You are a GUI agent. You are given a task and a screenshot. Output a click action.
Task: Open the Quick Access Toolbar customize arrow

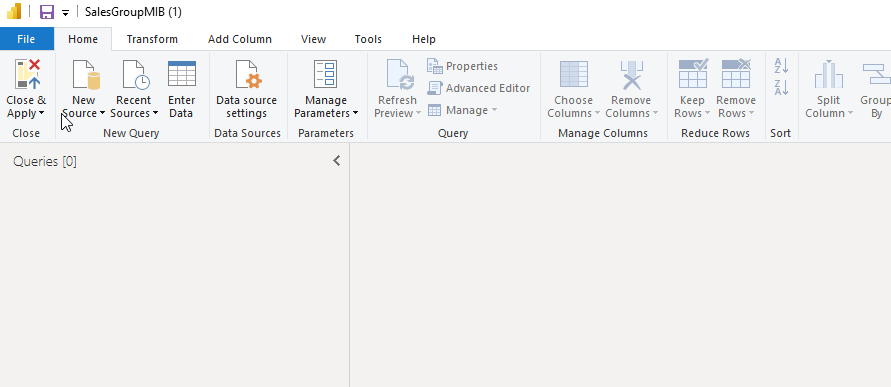click(x=65, y=13)
